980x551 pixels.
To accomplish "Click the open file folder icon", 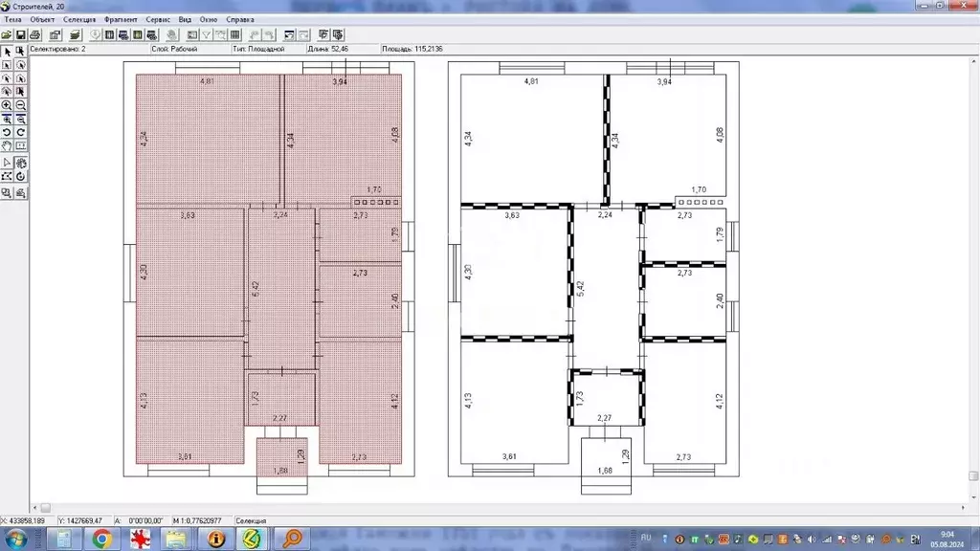I will tap(7, 35).
